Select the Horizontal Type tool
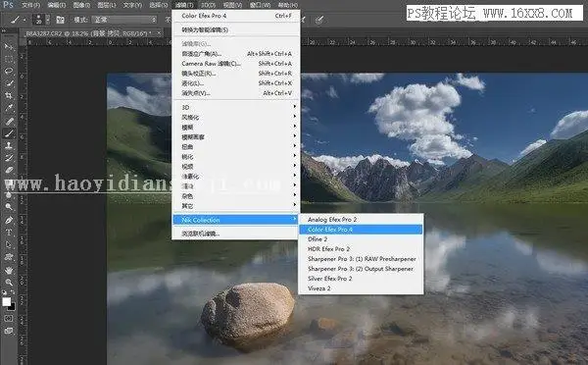This screenshot has width=588, height=365. coord(9,233)
